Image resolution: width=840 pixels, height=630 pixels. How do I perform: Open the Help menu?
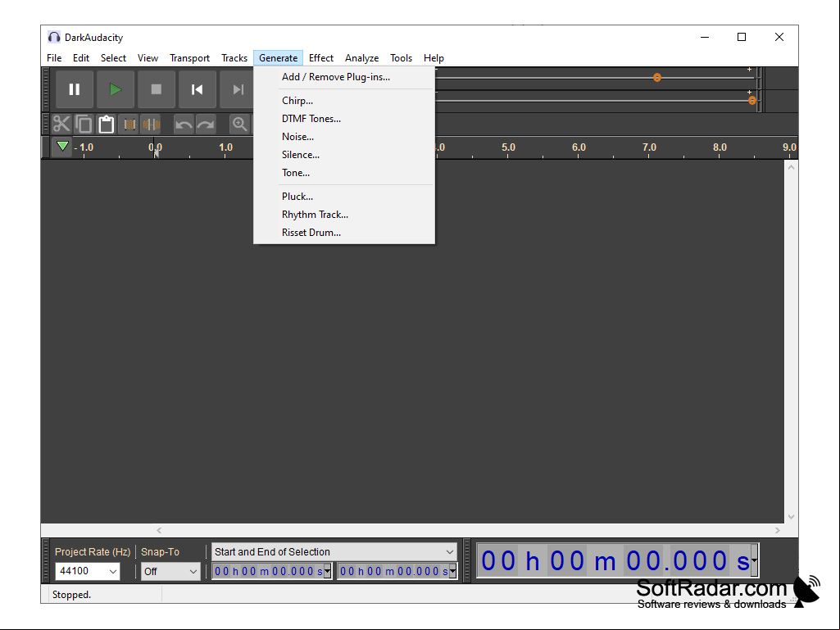(434, 58)
